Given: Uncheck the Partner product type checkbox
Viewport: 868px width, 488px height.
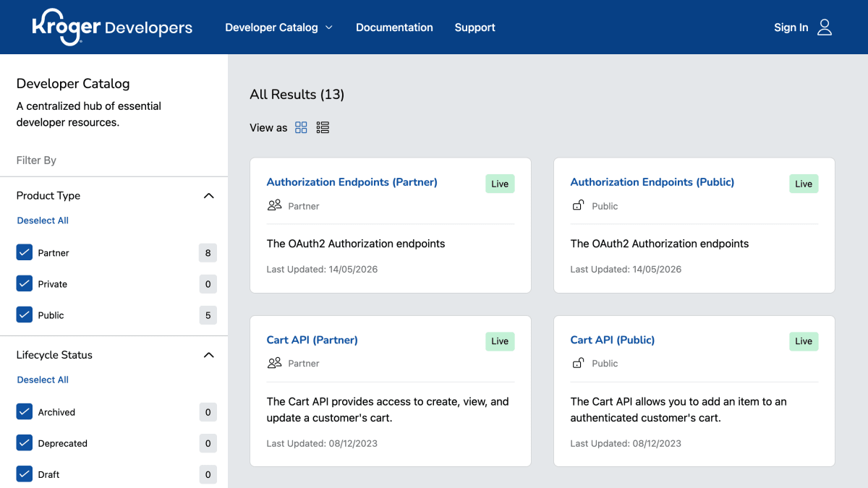Looking at the screenshot, I should [x=25, y=252].
